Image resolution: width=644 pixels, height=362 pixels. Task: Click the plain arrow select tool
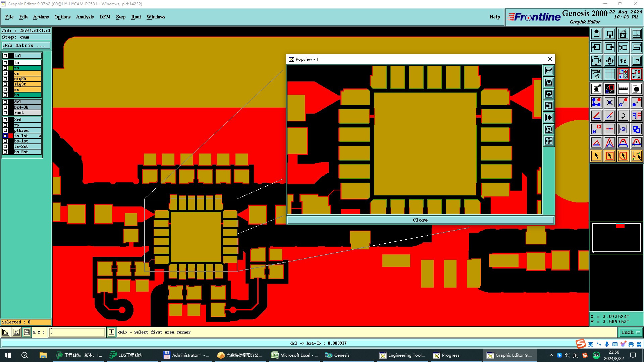(x=596, y=156)
